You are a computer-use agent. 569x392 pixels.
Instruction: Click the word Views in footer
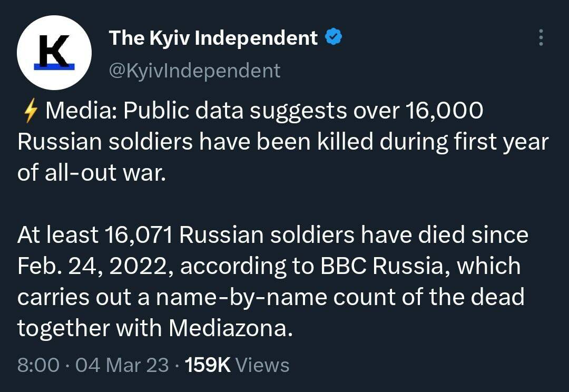pyautogui.click(x=262, y=365)
